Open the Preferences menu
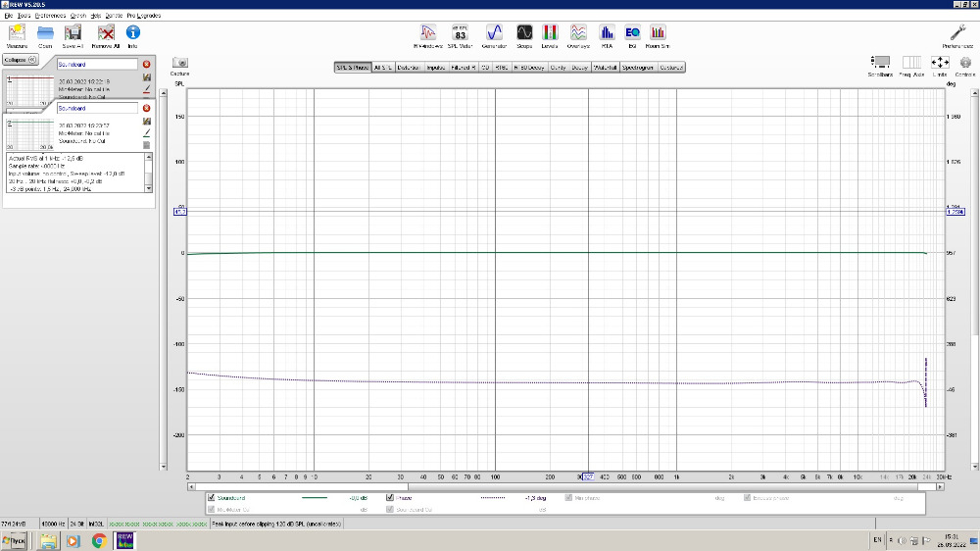 click(x=50, y=16)
